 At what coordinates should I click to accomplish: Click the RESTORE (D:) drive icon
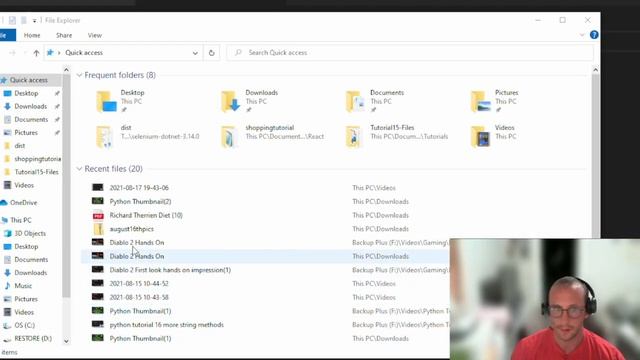(x=7, y=339)
